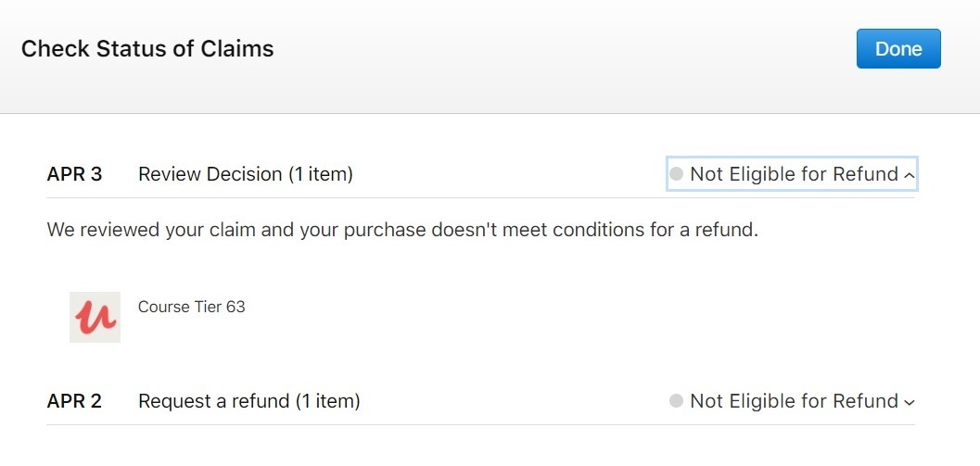Click the APR 2 date label
This screenshot has height=466, width=980.
74,401
